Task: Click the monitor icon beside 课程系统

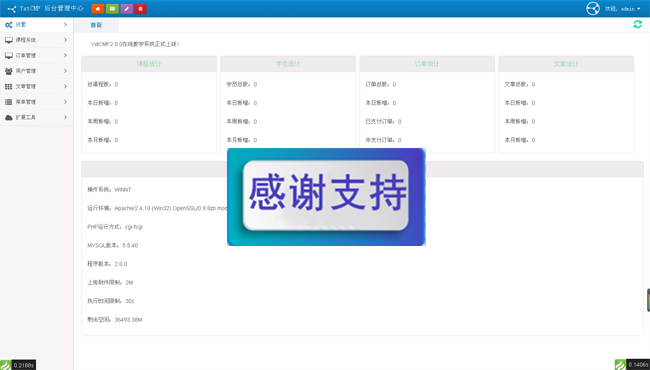Action: (9, 40)
